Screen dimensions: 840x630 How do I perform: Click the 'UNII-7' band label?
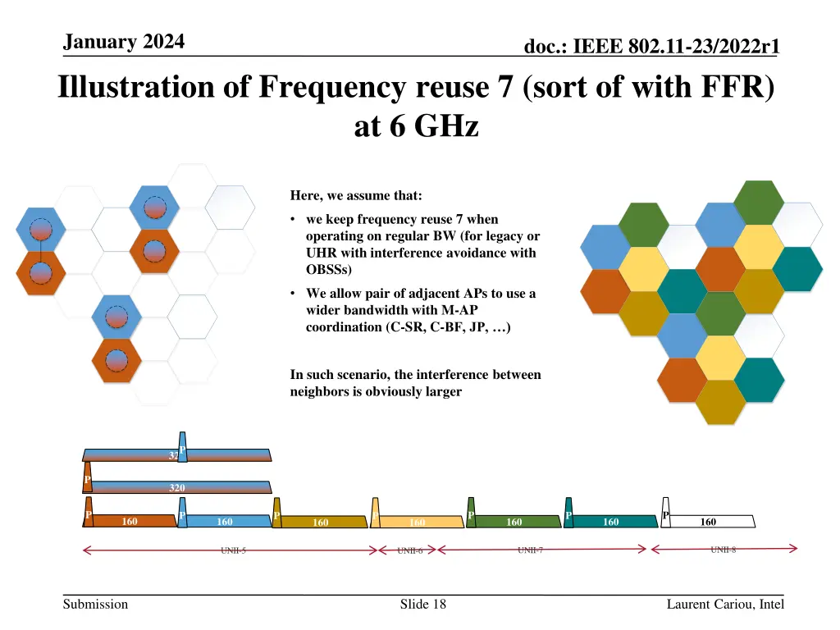click(531, 550)
